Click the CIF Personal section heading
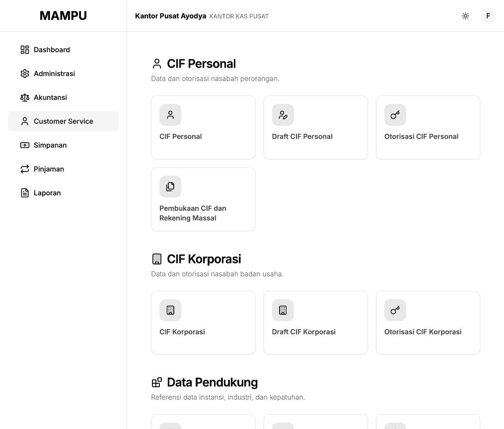 [x=201, y=64]
